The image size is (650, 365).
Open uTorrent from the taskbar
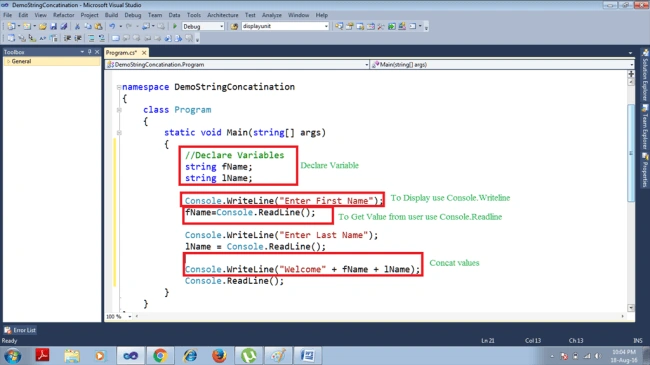(249, 355)
